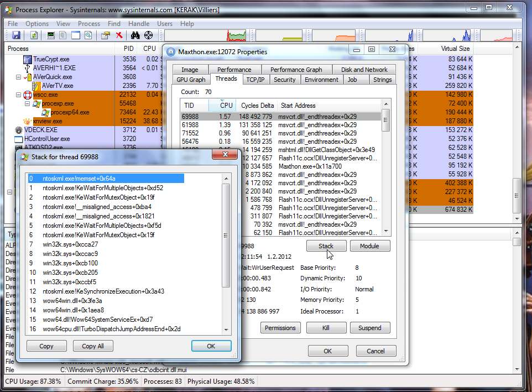Click the Module button
The height and width of the screenshot is (392, 532).
(x=369, y=246)
